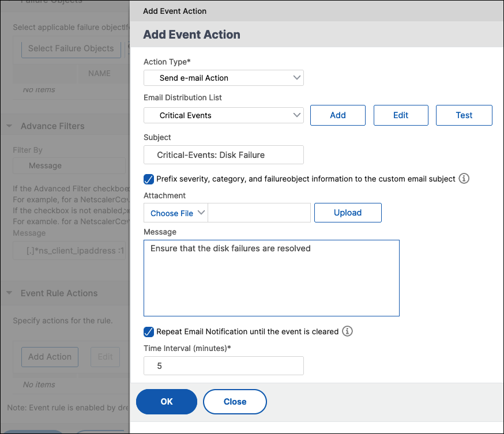Confirm the event action with OK
The height and width of the screenshot is (434, 504).
point(167,402)
